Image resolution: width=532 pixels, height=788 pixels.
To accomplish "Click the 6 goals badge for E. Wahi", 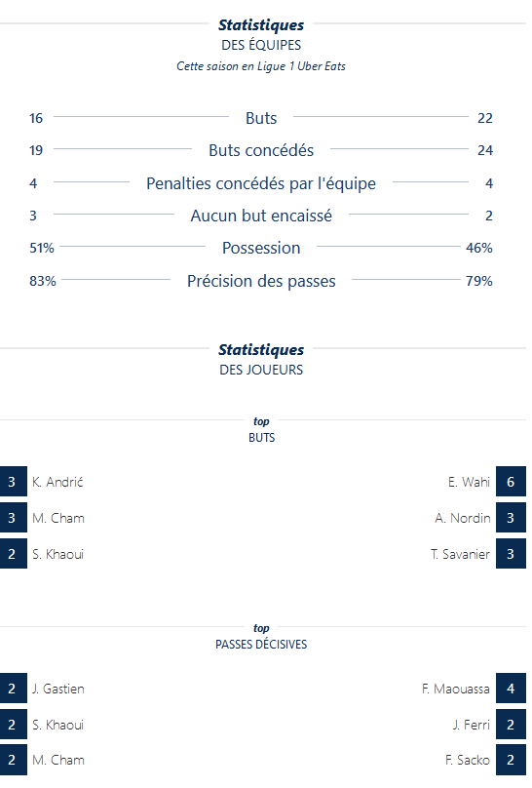I will (511, 482).
